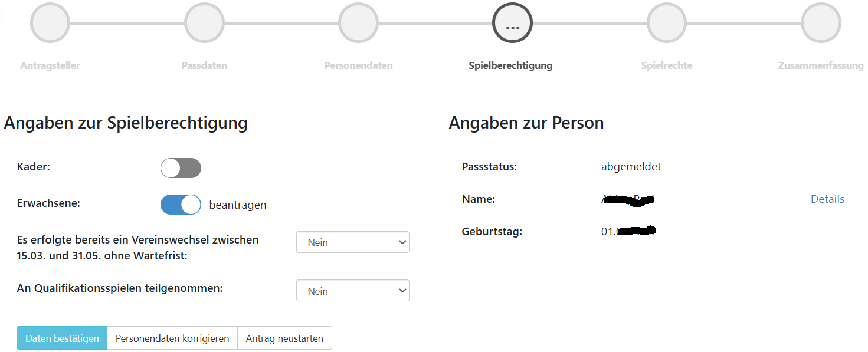
Task: Click the Spielrechte step label text
Action: (667, 65)
